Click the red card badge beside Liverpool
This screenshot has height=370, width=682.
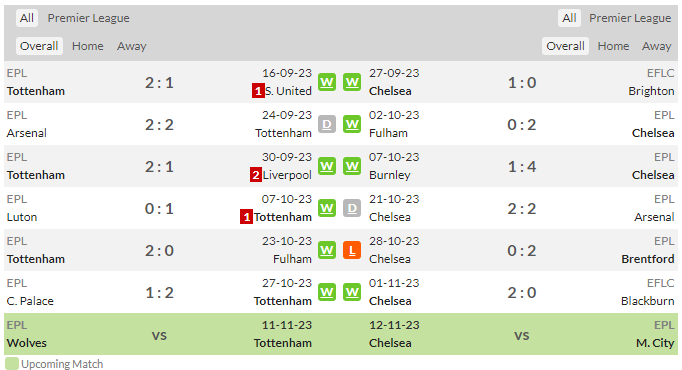coord(255,175)
